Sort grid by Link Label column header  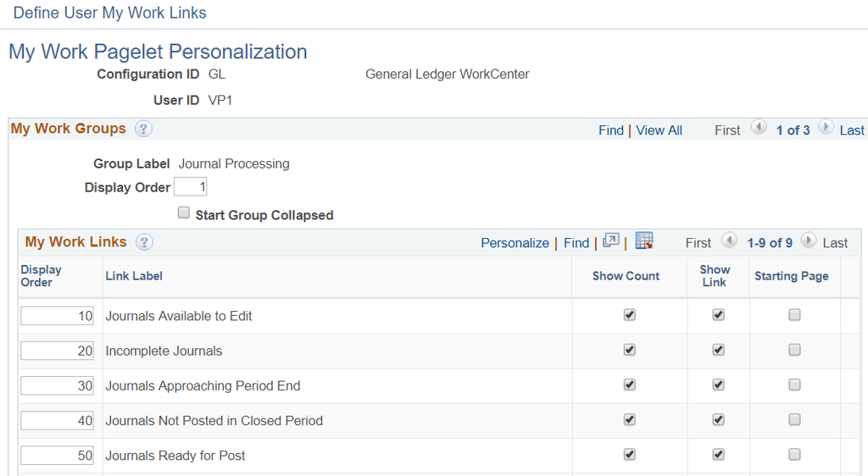point(134,276)
